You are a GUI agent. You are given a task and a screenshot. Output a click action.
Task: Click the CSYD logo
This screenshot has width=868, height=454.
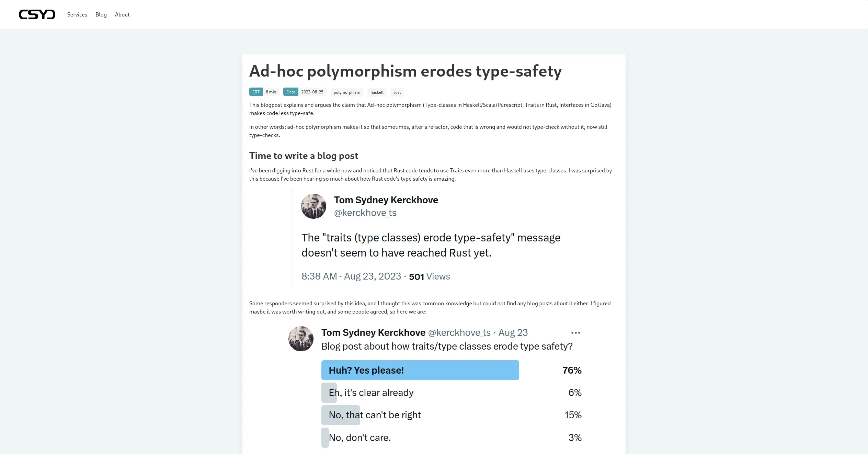point(37,14)
